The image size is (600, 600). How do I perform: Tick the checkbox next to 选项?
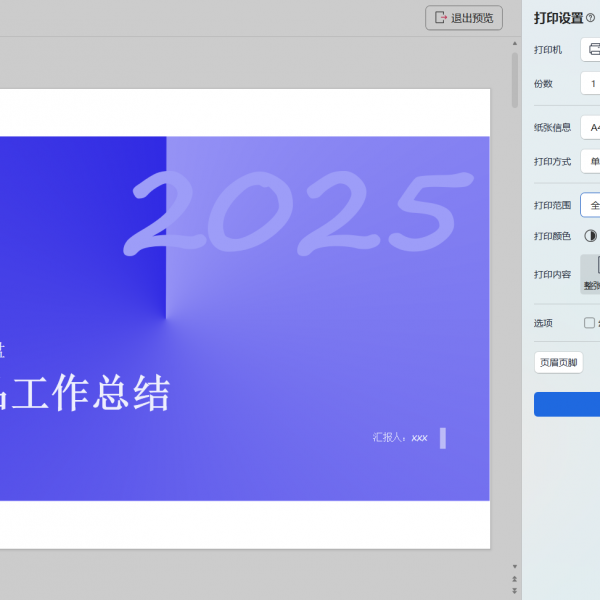click(x=589, y=323)
